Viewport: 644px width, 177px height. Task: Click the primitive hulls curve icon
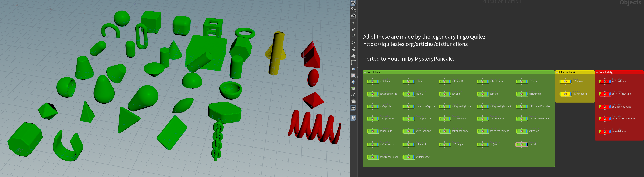click(x=353, y=62)
